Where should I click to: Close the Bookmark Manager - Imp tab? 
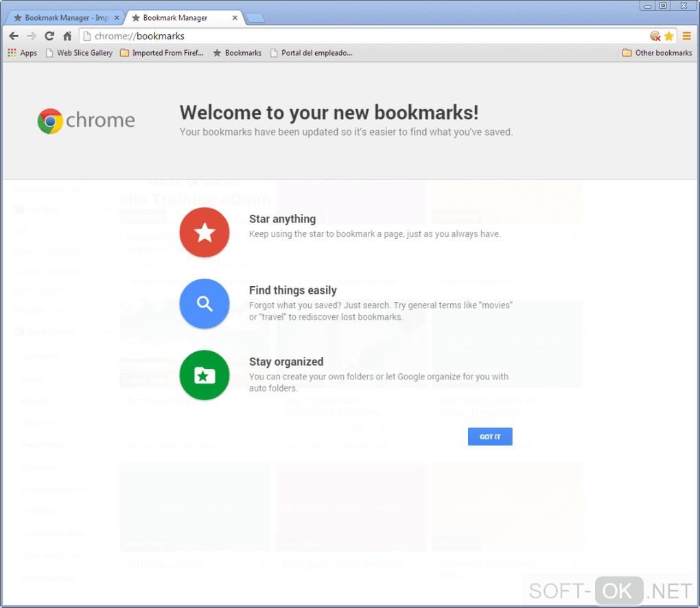pos(117,18)
